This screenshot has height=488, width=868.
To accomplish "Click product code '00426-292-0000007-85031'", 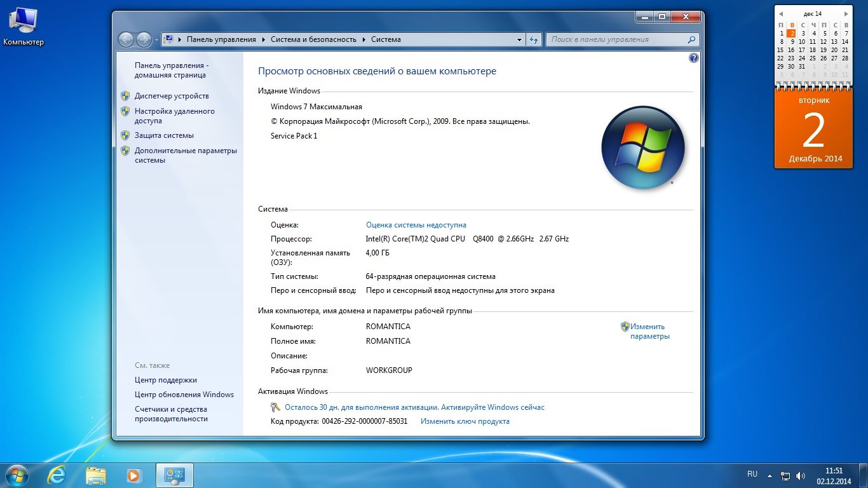I will (x=365, y=421).
